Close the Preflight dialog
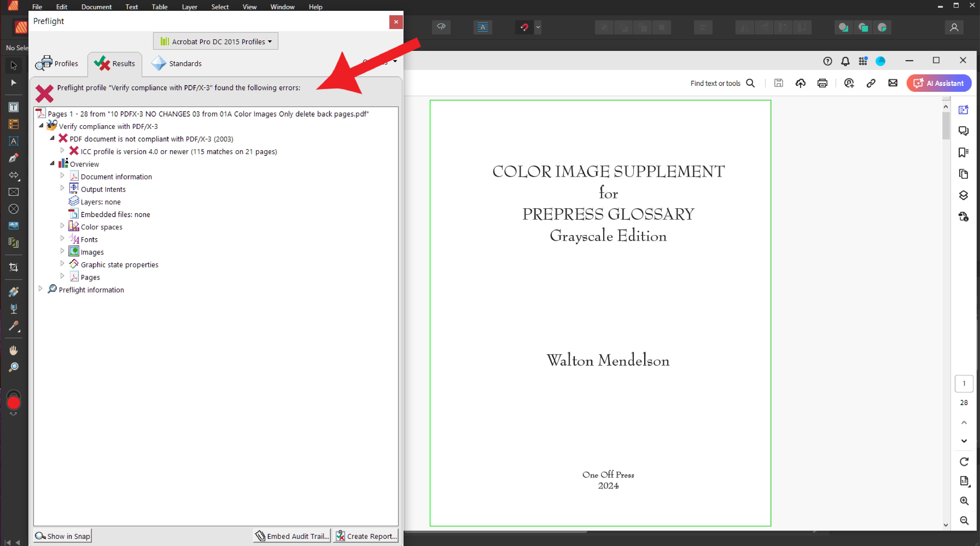Viewport: 980px width, 546px height. (396, 22)
